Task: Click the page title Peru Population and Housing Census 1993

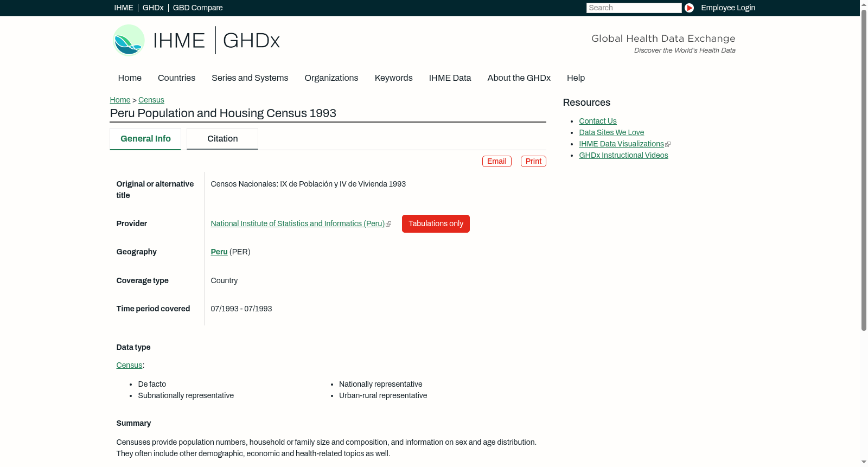Action: [223, 113]
